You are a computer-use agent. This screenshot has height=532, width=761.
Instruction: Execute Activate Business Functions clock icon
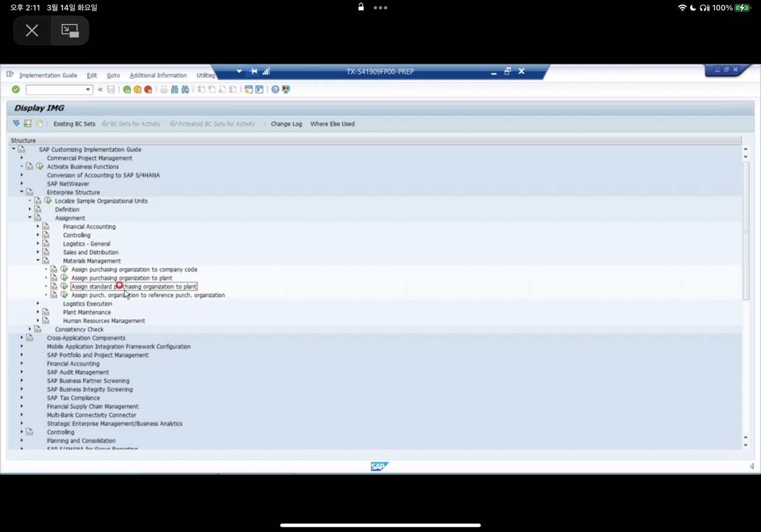pyautogui.click(x=40, y=166)
